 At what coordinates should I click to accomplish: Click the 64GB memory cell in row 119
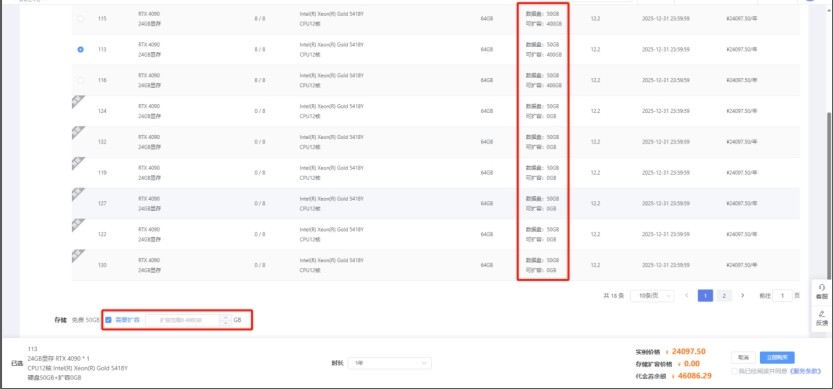[x=487, y=173]
